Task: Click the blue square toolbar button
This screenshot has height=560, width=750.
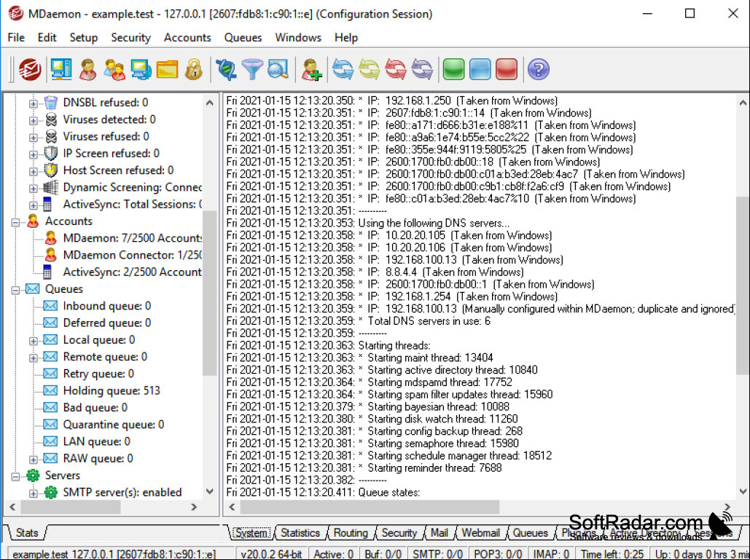Action: [480, 70]
